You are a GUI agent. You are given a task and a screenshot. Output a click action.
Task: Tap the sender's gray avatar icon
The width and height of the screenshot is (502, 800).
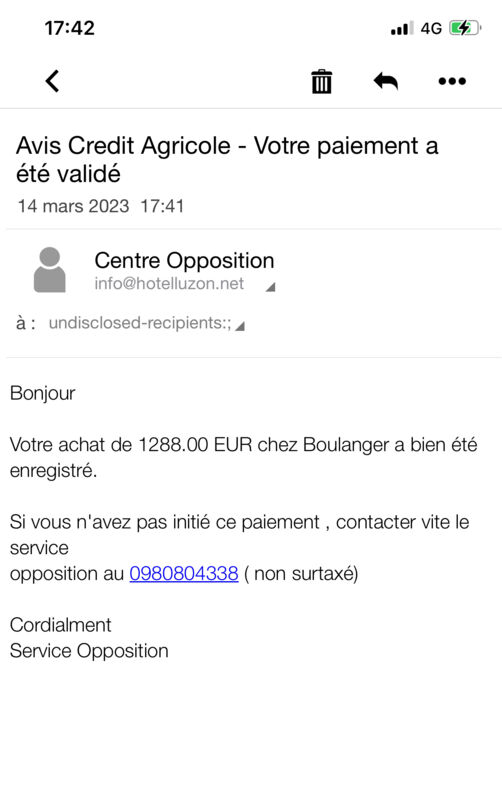coord(49,270)
